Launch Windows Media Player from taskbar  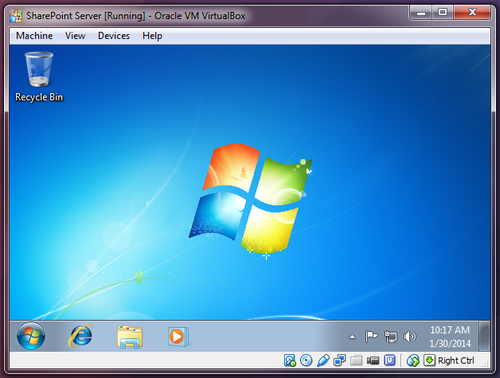click(x=179, y=337)
